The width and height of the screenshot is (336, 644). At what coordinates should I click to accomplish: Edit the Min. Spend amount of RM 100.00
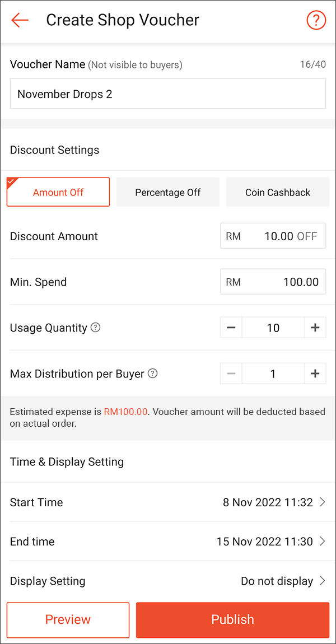273,282
